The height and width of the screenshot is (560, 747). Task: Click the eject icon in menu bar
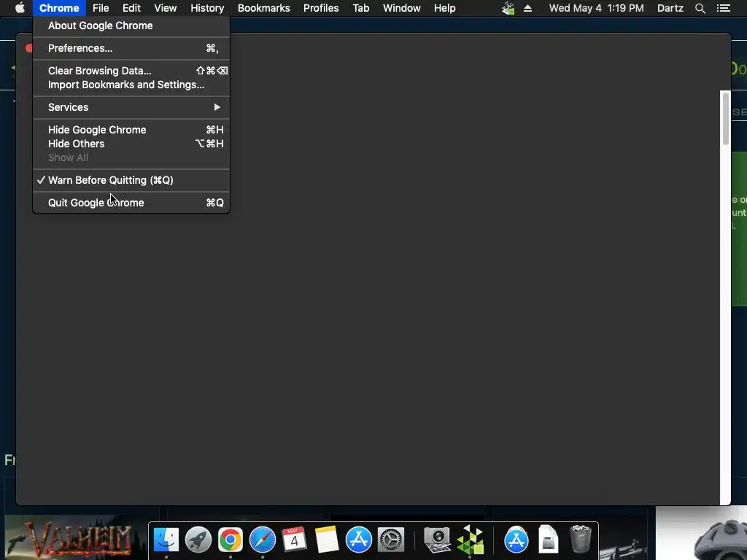[527, 8]
